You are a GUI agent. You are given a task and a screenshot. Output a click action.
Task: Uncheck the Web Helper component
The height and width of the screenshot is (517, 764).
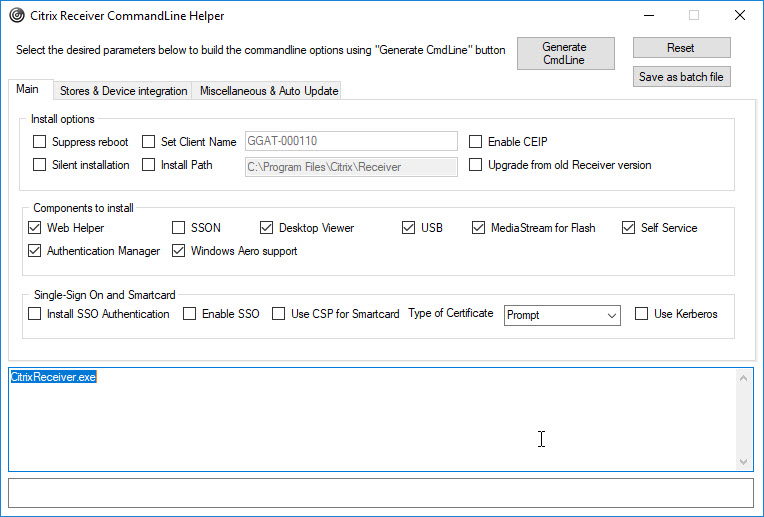[x=35, y=228]
